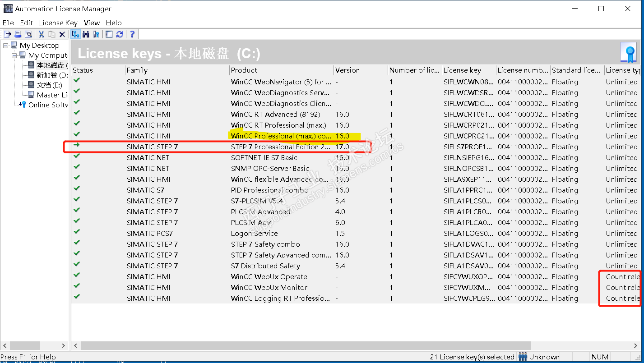
Task: Sort by the Version column header
Action: pos(361,70)
